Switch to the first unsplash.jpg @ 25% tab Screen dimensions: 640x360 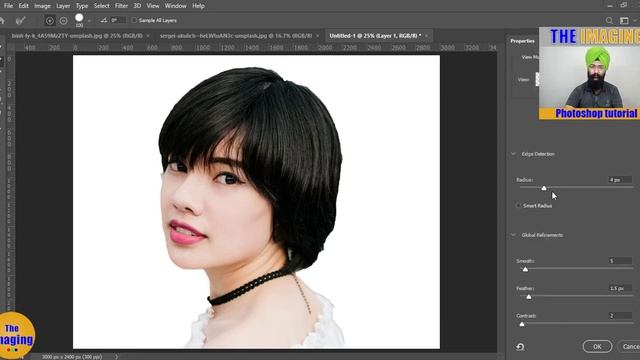tap(77, 36)
